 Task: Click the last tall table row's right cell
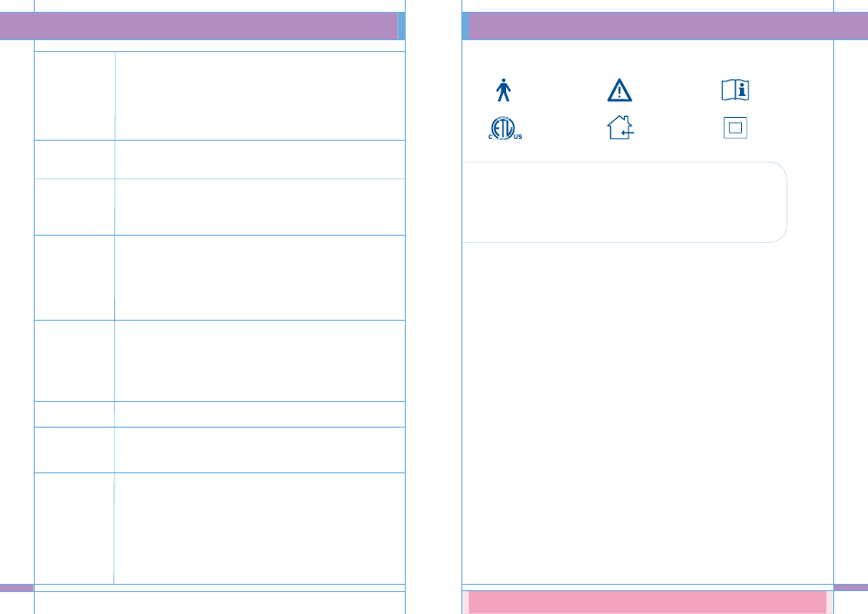[259, 528]
